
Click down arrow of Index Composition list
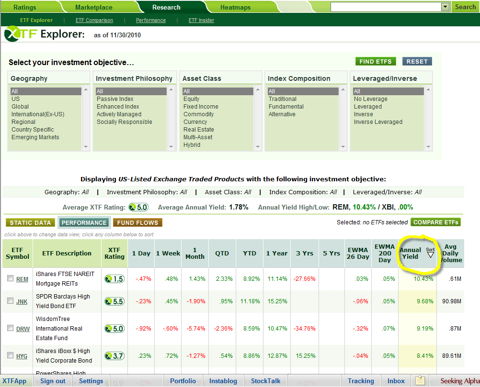coord(343,147)
